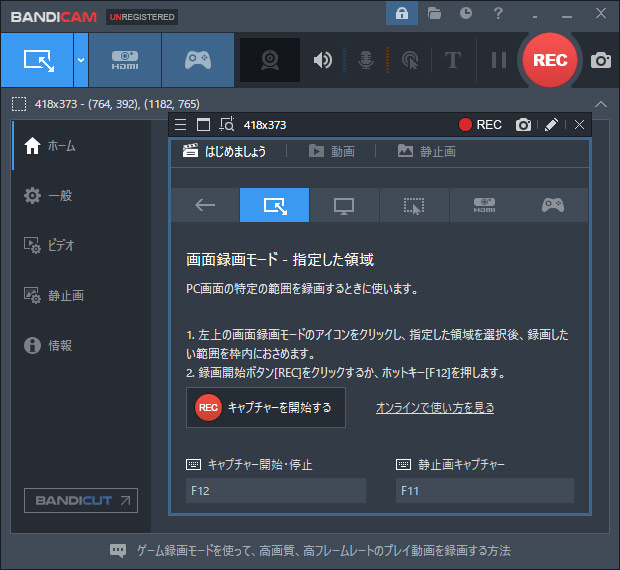This screenshot has width=620, height=570.
Task: Click overlay find window magnifier icon
Action: pyautogui.click(x=227, y=125)
